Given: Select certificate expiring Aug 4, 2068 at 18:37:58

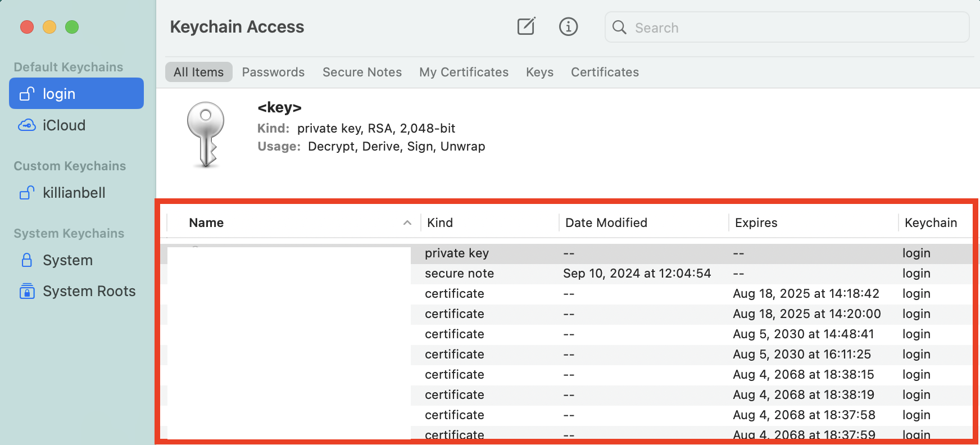Looking at the screenshot, I should 566,415.
